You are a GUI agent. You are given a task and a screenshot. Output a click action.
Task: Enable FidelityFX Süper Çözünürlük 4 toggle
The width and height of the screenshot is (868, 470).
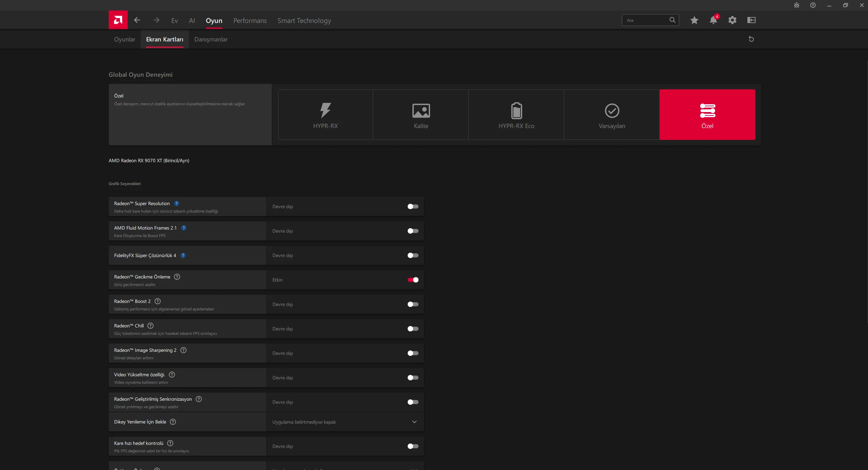click(413, 255)
